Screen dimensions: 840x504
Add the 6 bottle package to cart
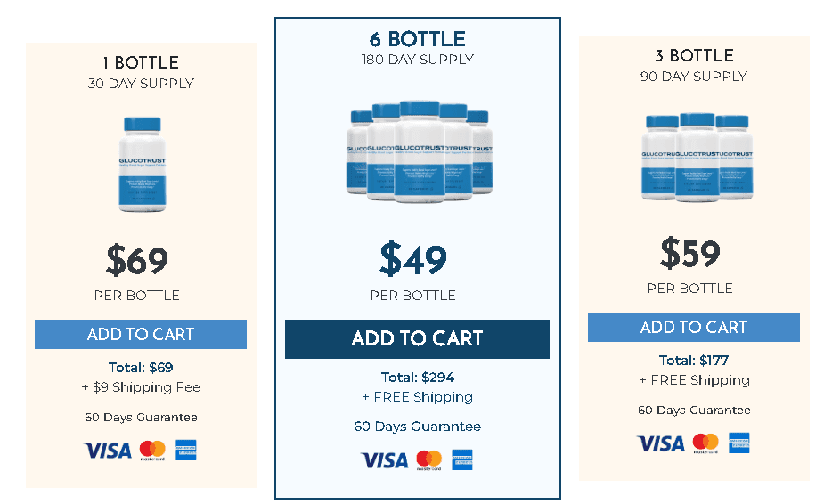click(x=417, y=339)
